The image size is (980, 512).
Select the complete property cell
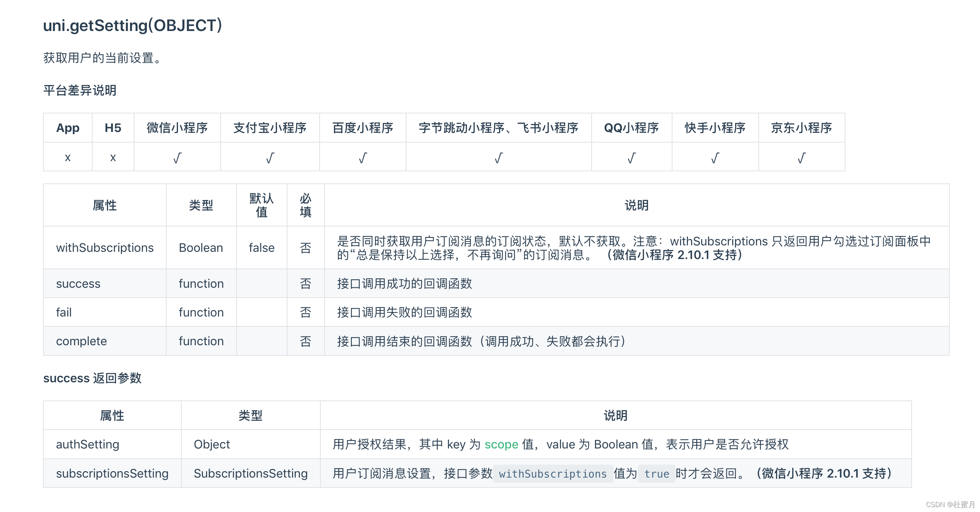[x=81, y=341]
